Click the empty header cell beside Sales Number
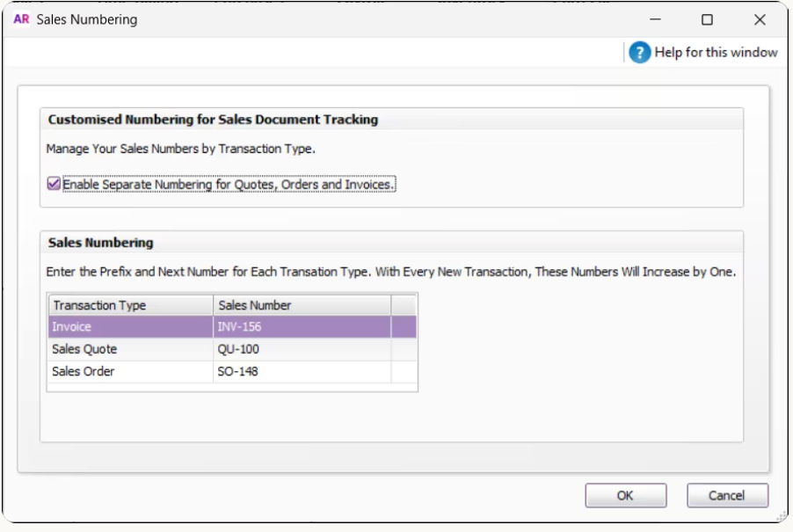The width and height of the screenshot is (793, 532). pos(404,305)
